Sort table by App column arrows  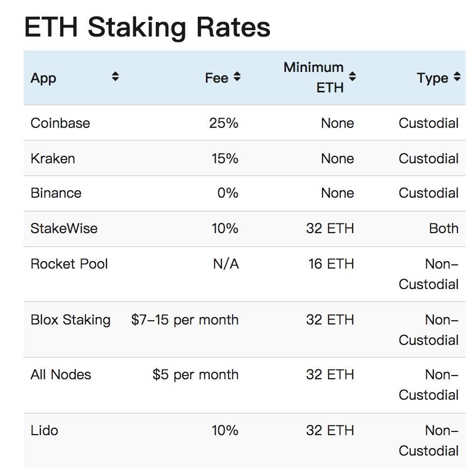115,77
